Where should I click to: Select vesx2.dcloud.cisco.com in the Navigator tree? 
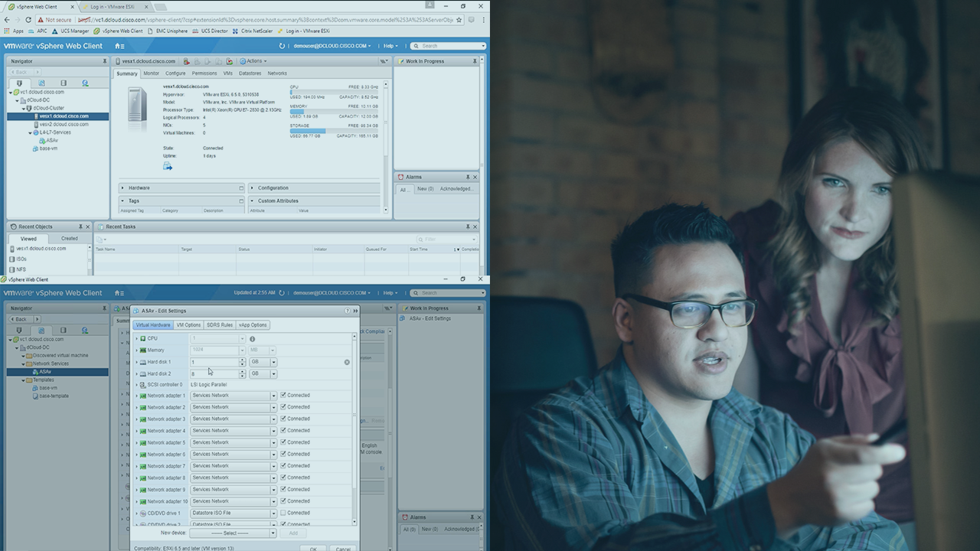click(x=64, y=124)
